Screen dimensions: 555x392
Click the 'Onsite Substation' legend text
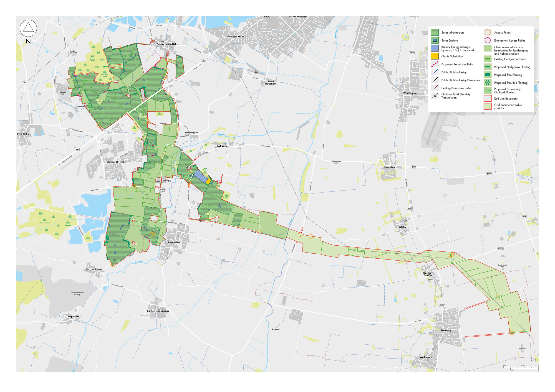click(452, 57)
